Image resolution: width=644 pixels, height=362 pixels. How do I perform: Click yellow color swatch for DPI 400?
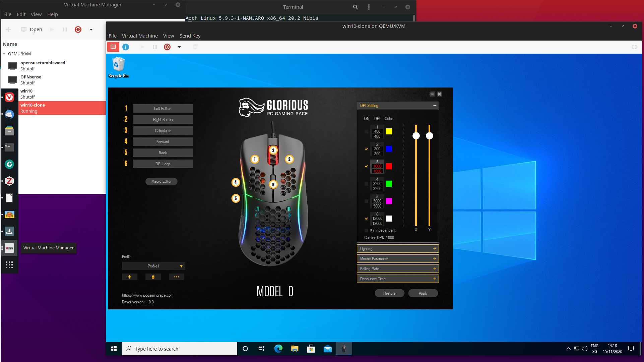(x=389, y=131)
